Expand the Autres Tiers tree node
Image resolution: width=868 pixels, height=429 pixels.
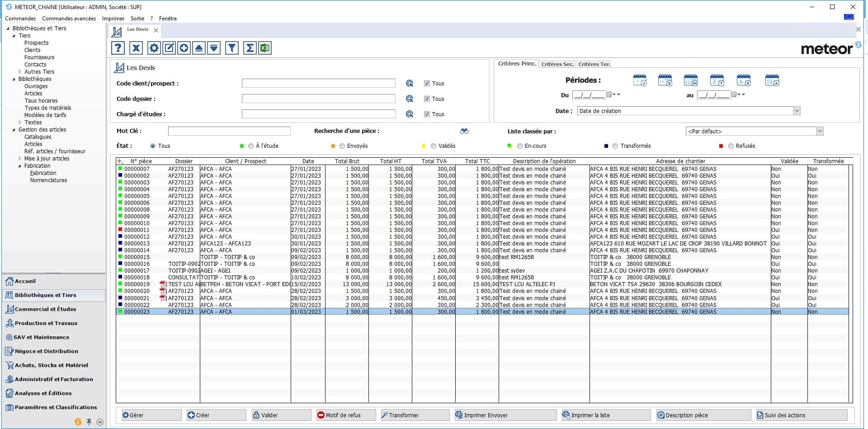[20, 72]
